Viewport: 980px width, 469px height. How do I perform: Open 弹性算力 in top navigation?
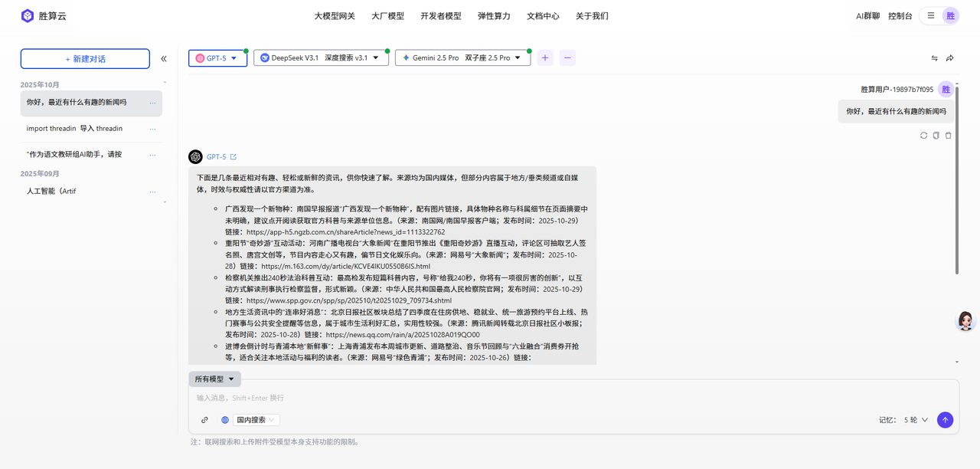(x=494, y=15)
